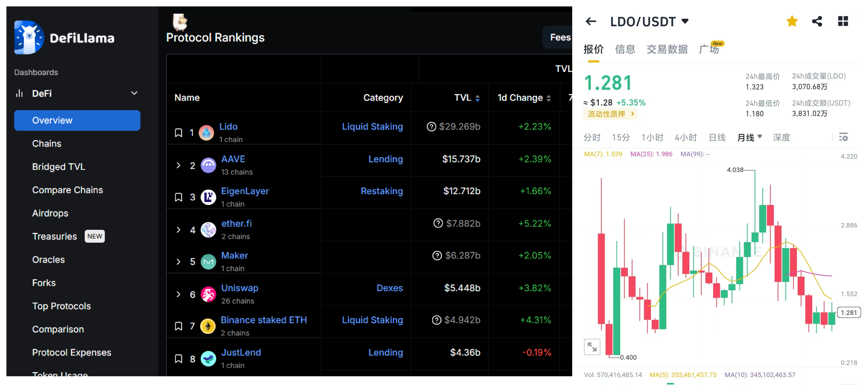This screenshot has height=391, width=868.
Task: Click the ether.fi protocol logo
Action: pos(208,230)
